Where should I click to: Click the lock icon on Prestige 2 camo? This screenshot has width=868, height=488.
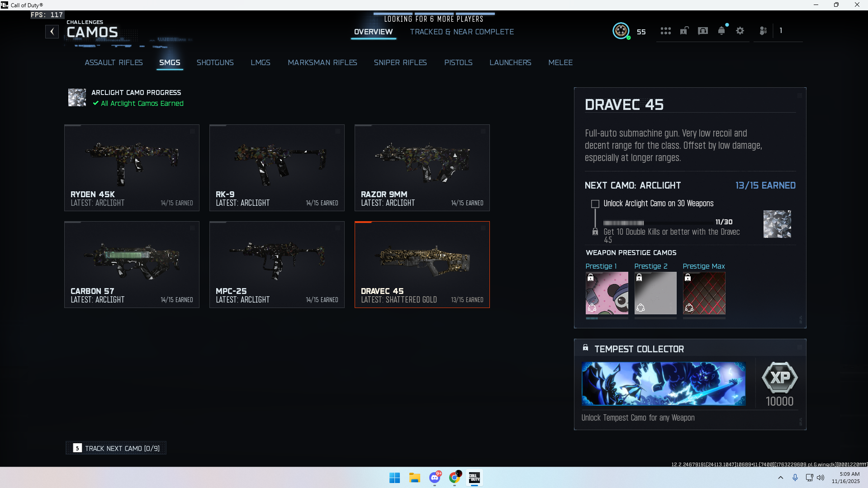point(639,278)
